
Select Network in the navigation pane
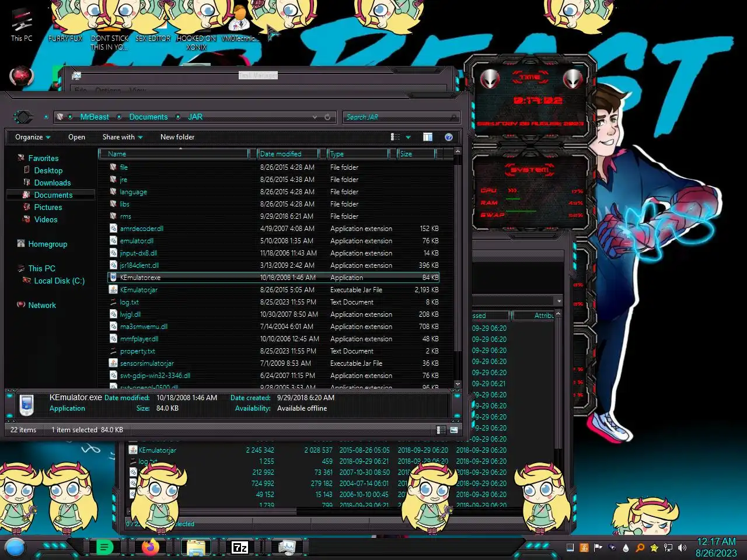[42, 306]
